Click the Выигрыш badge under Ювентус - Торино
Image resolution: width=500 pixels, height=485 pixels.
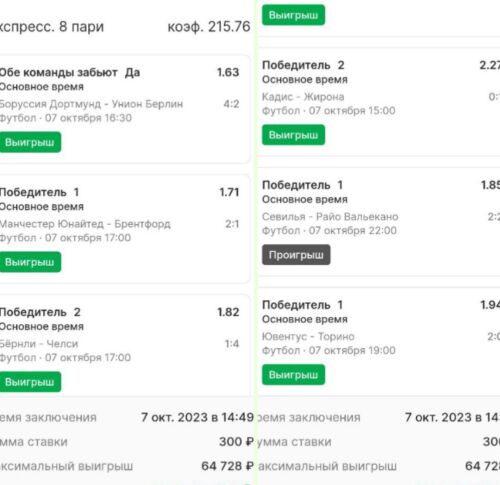[x=293, y=375]
